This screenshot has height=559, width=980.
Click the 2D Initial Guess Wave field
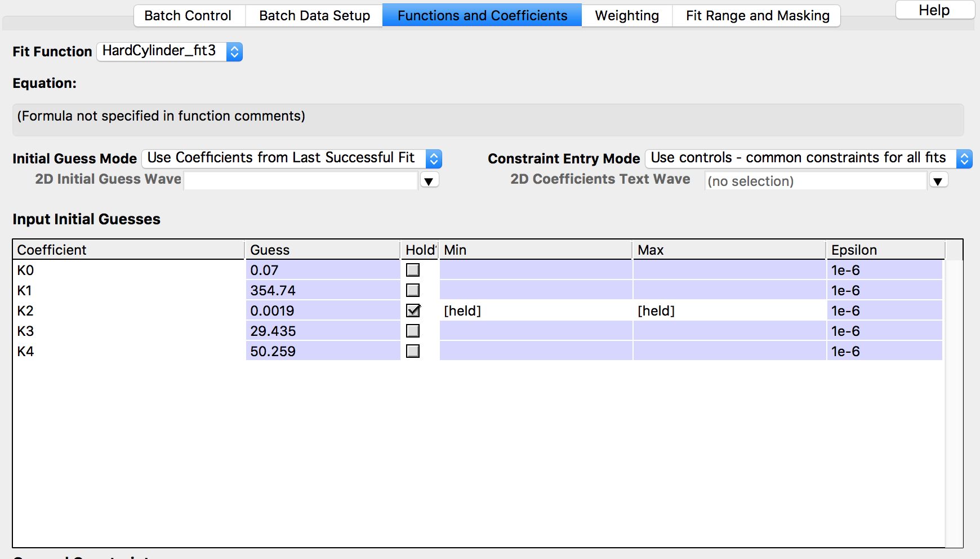[301, 180]
